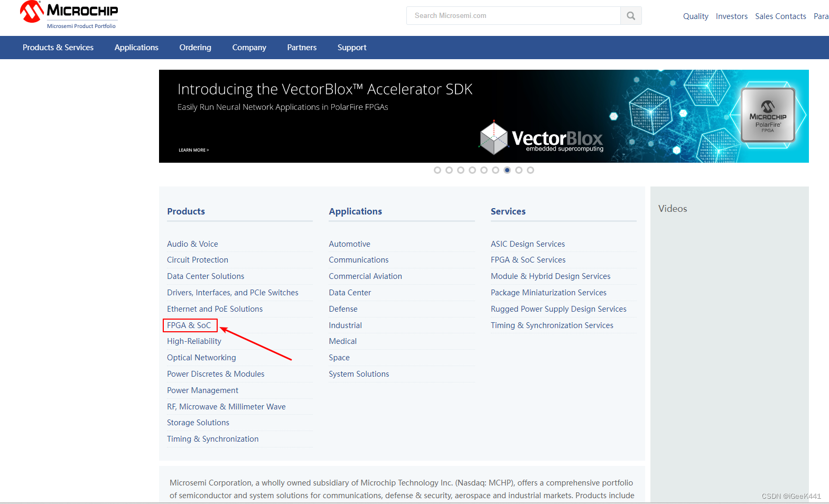829x504 pixels.
Task: Open the Ordering menu
Action: (x=195, y=48)
